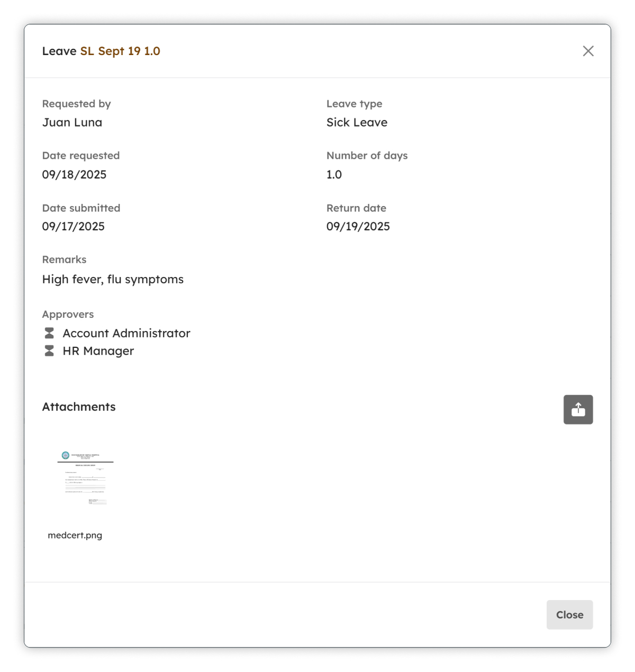Screen dimensions: 635x672
Task: Click the 'Date submitted' label
Action: (x=81, y=208)
